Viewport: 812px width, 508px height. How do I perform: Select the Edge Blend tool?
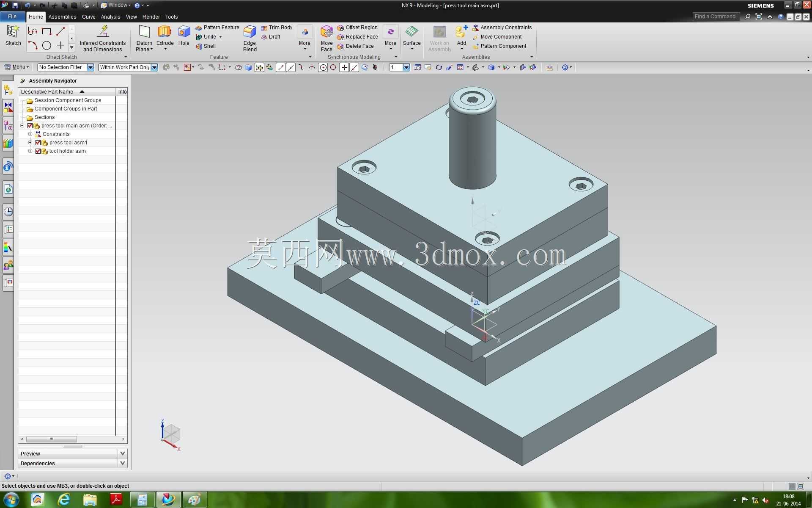pyautogui.click(x=250, y=38)
